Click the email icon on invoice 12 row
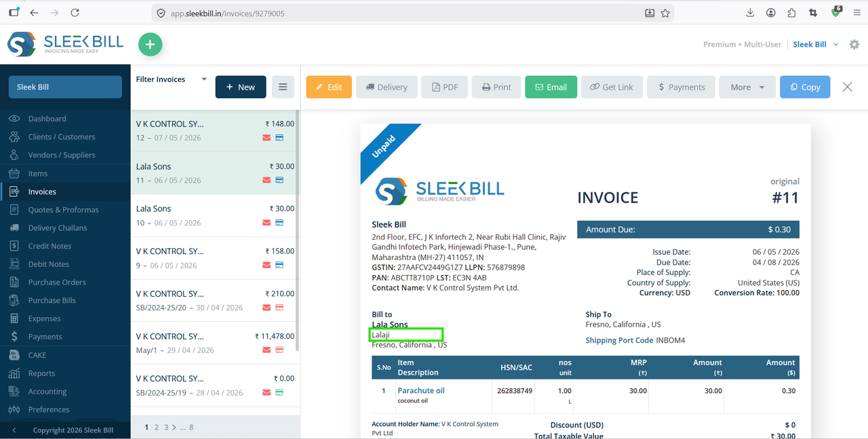Viewport: 868px width, 439px height. tap(267, 138)
